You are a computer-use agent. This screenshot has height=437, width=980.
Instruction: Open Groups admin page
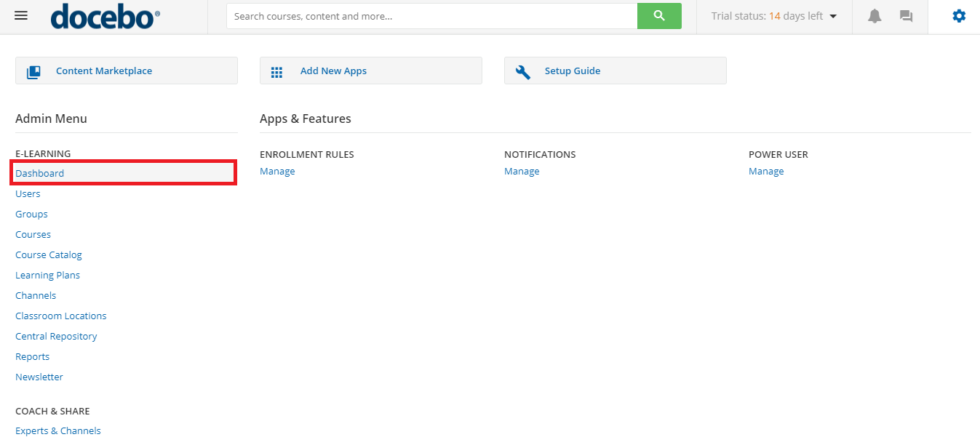tap(31, 214)
